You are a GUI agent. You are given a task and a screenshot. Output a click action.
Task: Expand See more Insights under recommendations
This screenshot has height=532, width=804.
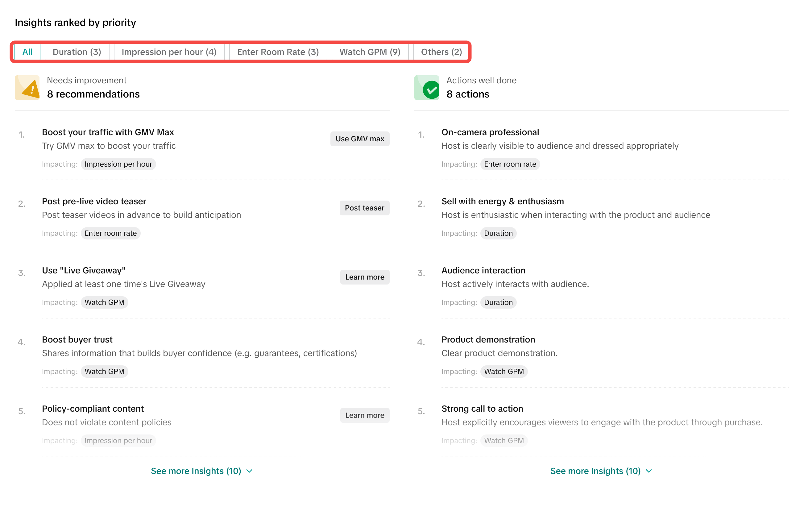[x=196, y=471]
